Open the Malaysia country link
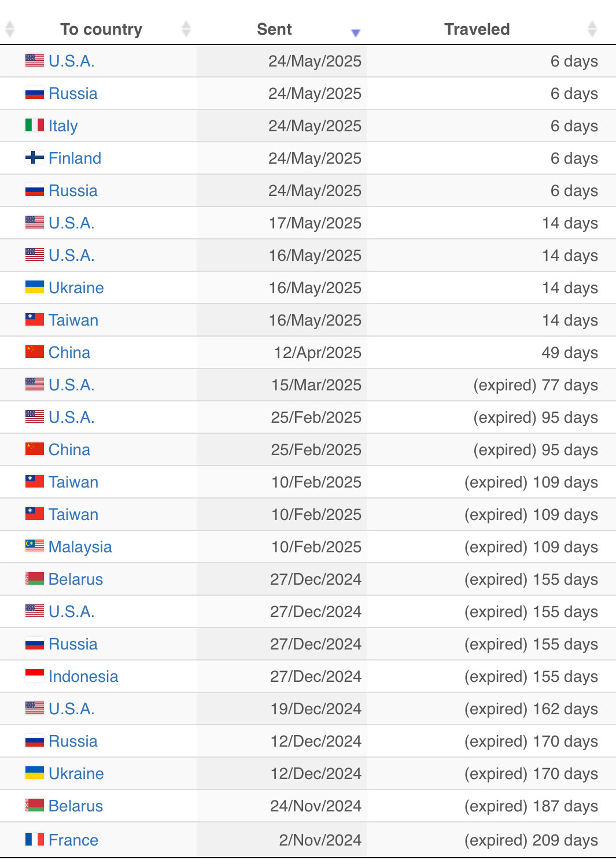Screen dimensions: 616x860 coord(80,547)
